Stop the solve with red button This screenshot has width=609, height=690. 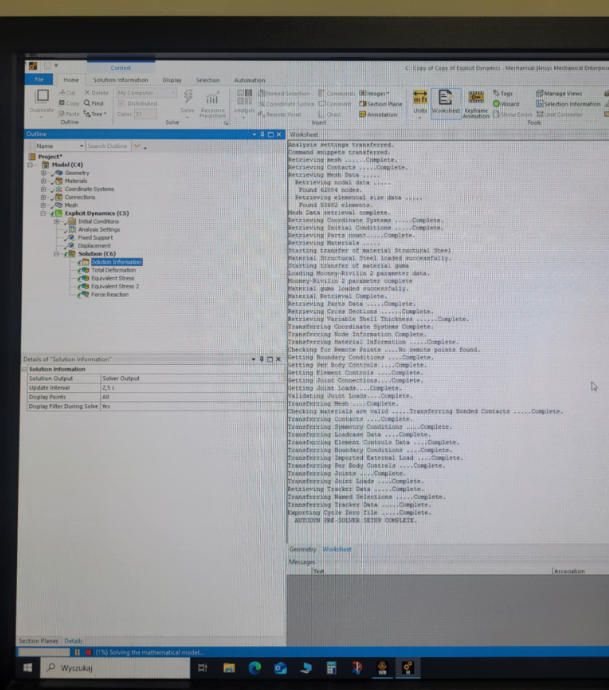tap(88, 652)
